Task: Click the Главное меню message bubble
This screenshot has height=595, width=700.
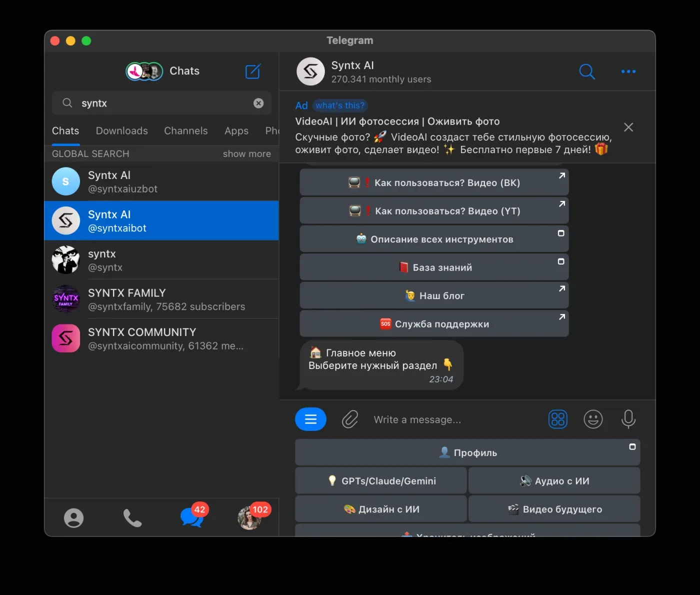Action: click(x=381, y=365)
